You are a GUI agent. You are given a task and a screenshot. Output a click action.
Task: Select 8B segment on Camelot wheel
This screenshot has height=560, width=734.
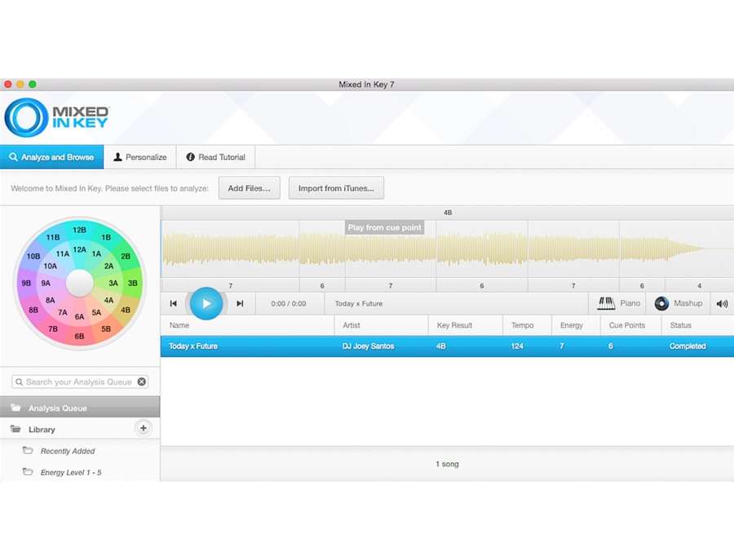pos(33,310)
